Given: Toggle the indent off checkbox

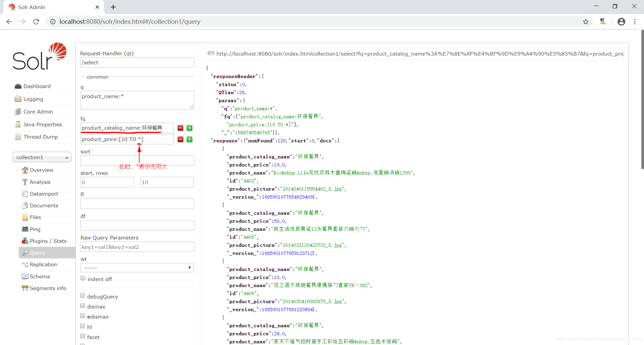Looking at the screenshot, I should click(x=83, y=278).
